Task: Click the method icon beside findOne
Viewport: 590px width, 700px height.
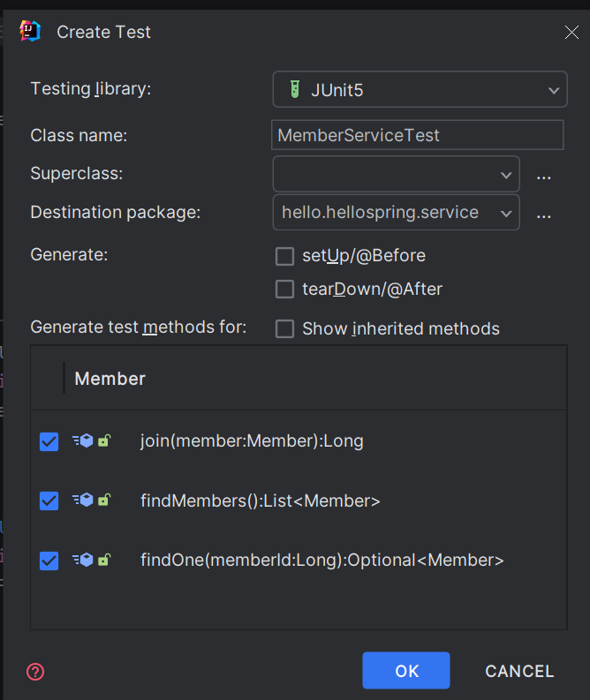Action: pyautogui.click(x=87, y=560)
